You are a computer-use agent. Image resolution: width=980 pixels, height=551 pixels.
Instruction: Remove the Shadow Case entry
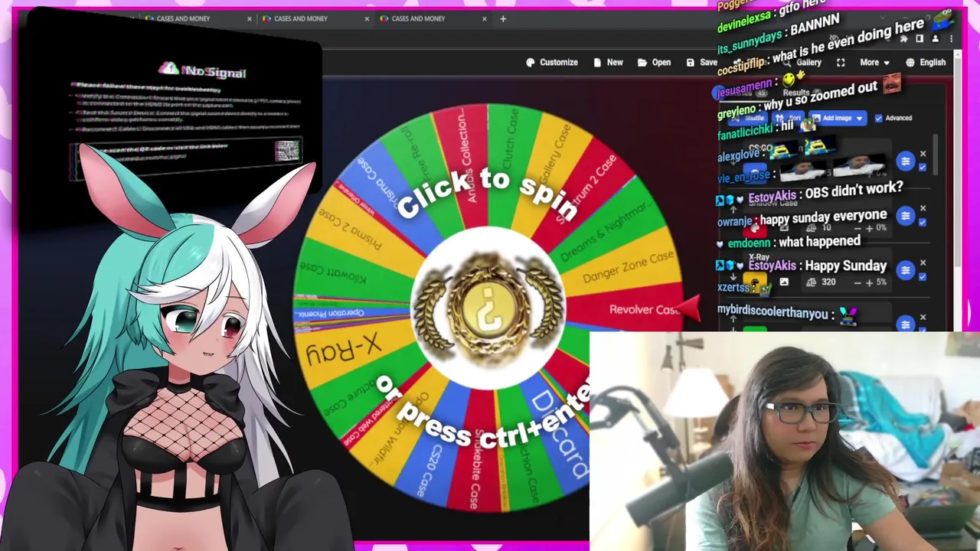tap(923, 208)
